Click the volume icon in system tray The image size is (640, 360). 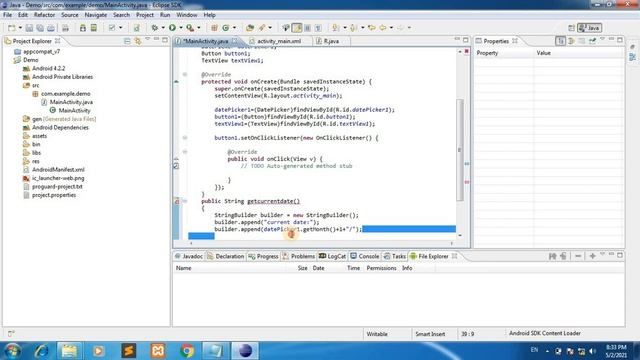[593, 351]
